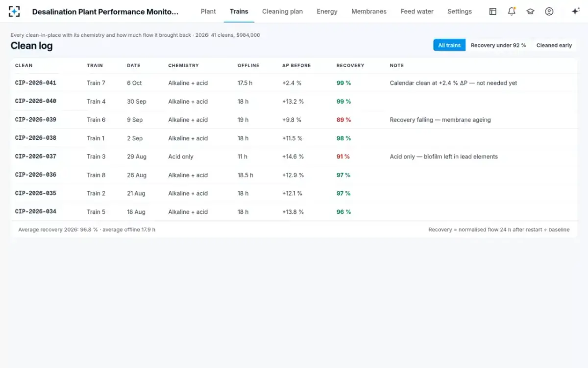The width and height of the screenshot is (588, 368).
Task: Sort by the Date column header
Action: (x=134, y=65)
